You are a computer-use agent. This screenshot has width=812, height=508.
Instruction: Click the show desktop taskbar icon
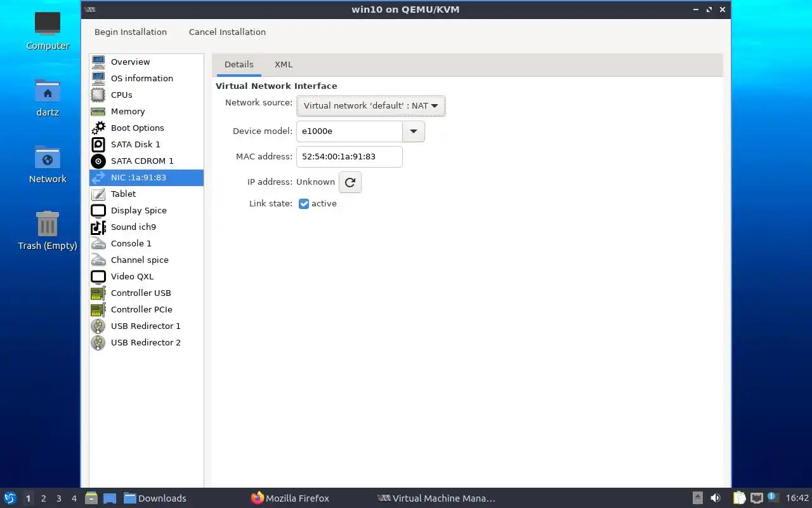coord(109,498)
